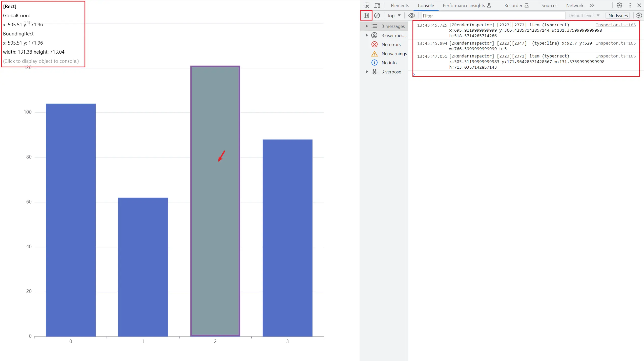Open the Default levels dropdown
Screen dimensions: 644x361
coord(584,15)
